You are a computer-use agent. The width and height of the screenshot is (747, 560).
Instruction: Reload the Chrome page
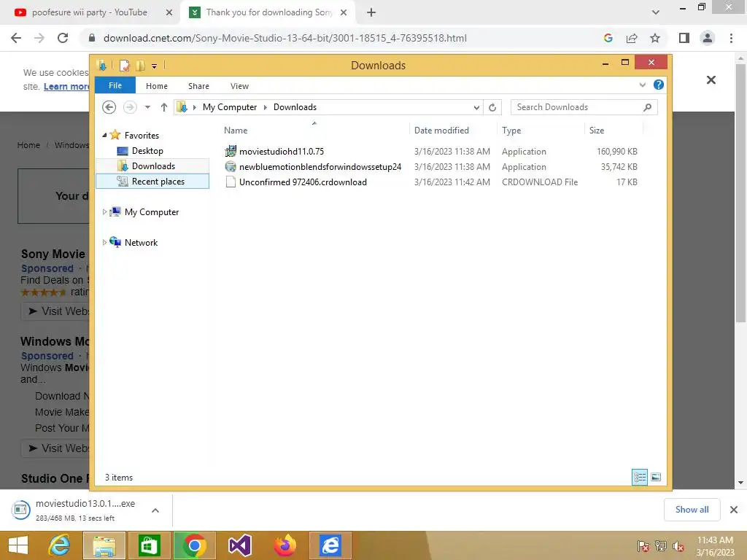63,38
